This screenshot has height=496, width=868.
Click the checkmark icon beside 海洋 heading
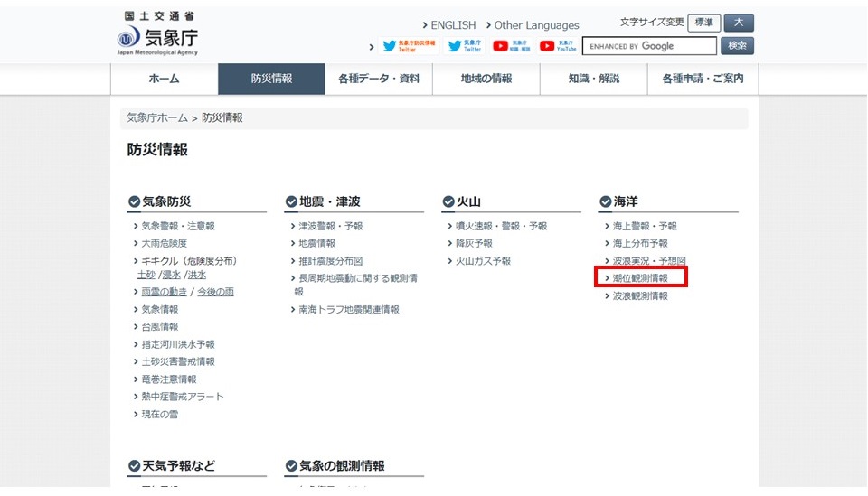606,201
